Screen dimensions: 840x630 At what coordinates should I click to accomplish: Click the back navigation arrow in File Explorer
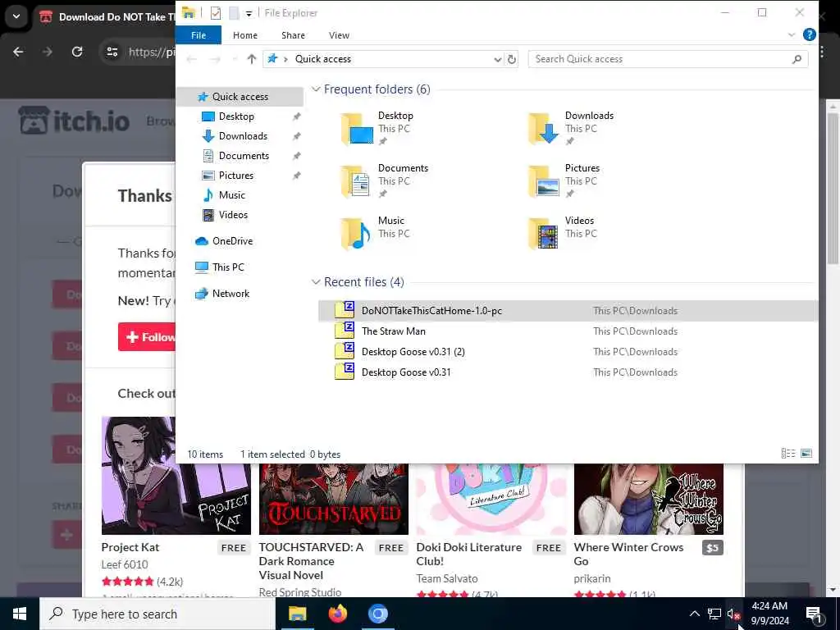click(x=191, y=59)
